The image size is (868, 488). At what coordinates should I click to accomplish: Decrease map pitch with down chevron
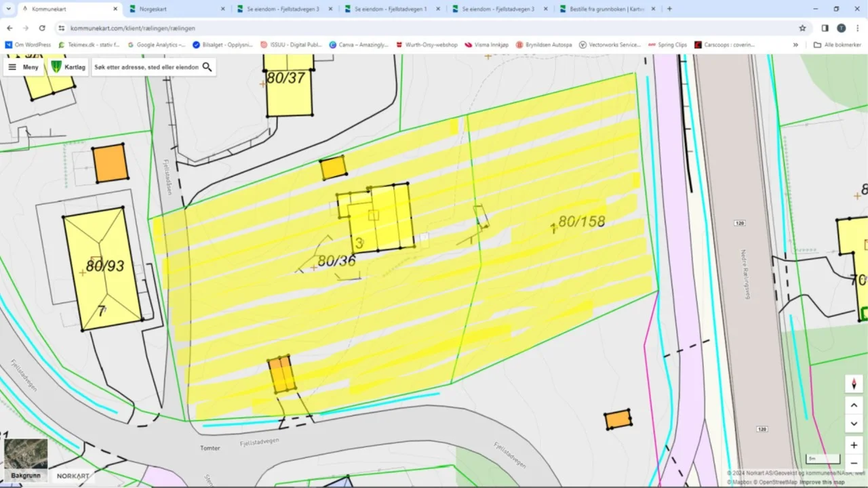coord(854,424)
